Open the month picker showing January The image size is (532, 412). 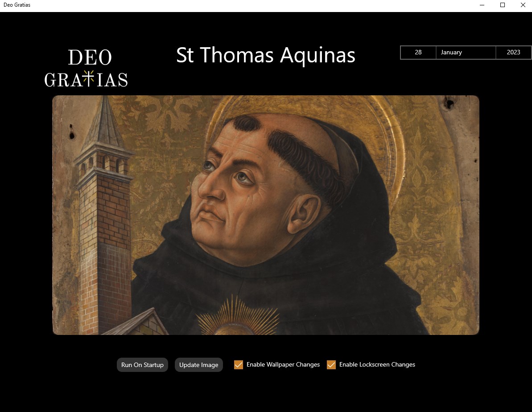tap(466, 52)
